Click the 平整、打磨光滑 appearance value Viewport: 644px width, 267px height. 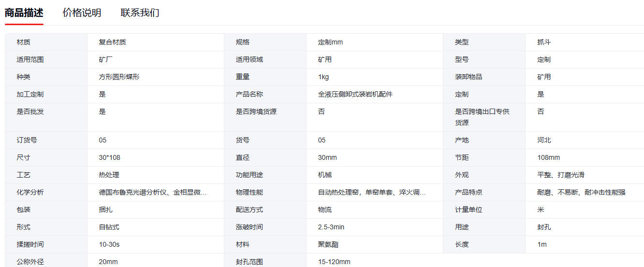tap(561, 175)
